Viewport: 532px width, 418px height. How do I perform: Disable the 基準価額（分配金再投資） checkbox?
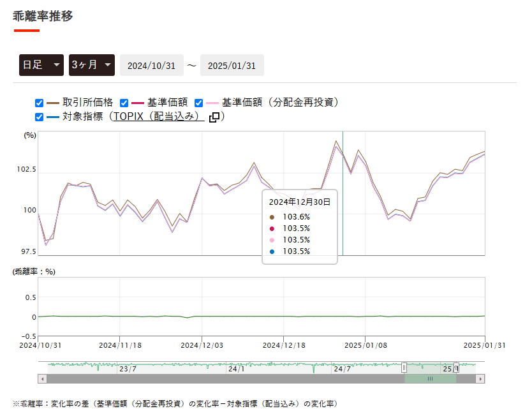198,103
